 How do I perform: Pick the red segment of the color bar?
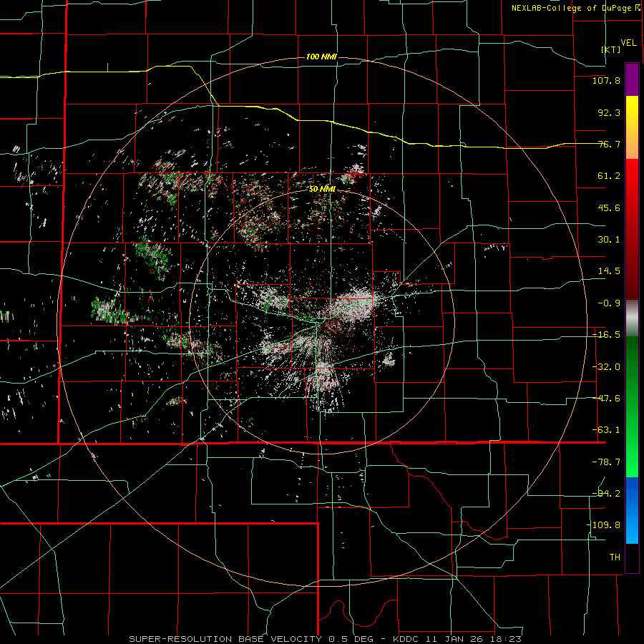632,229
